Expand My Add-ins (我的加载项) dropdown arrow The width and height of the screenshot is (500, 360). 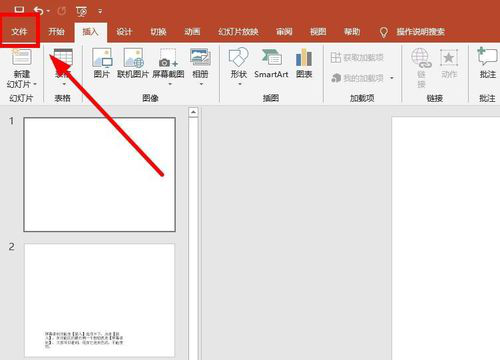(392, 78)
